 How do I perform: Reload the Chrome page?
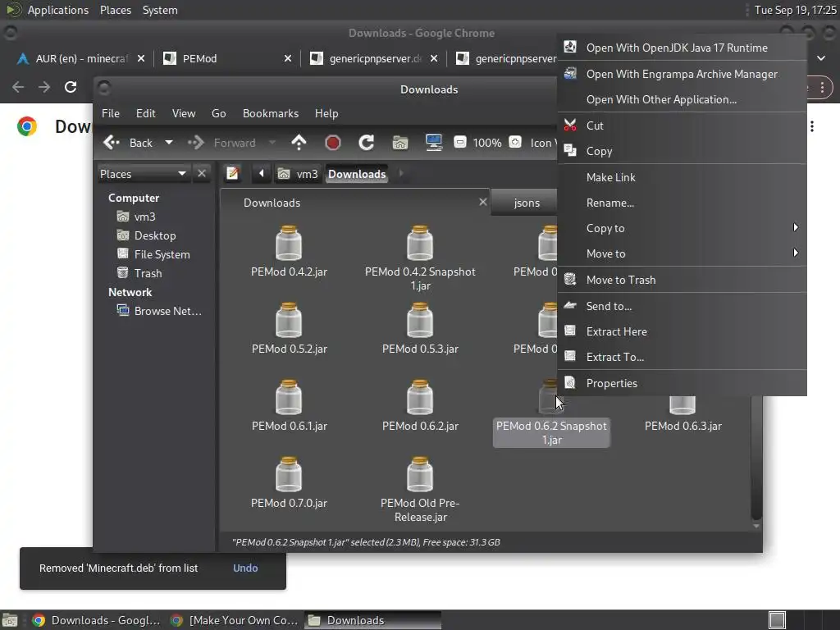[71, 87]
